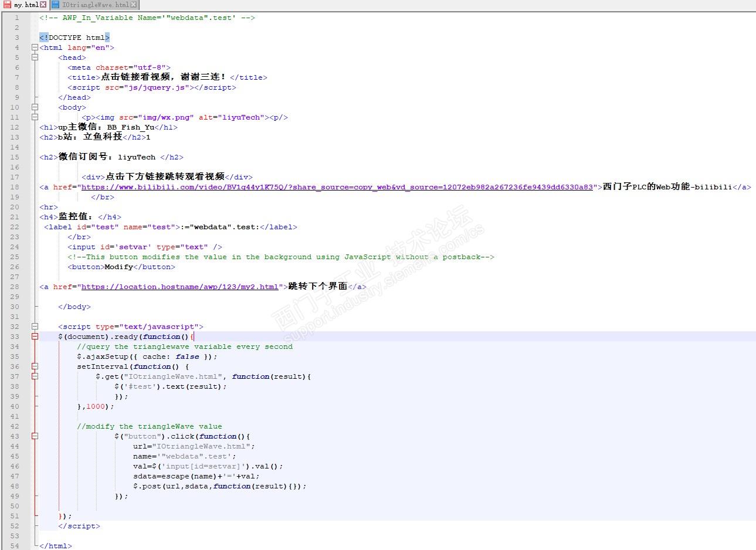Click the $('#test').text(result) line

(x=171, y=386)
